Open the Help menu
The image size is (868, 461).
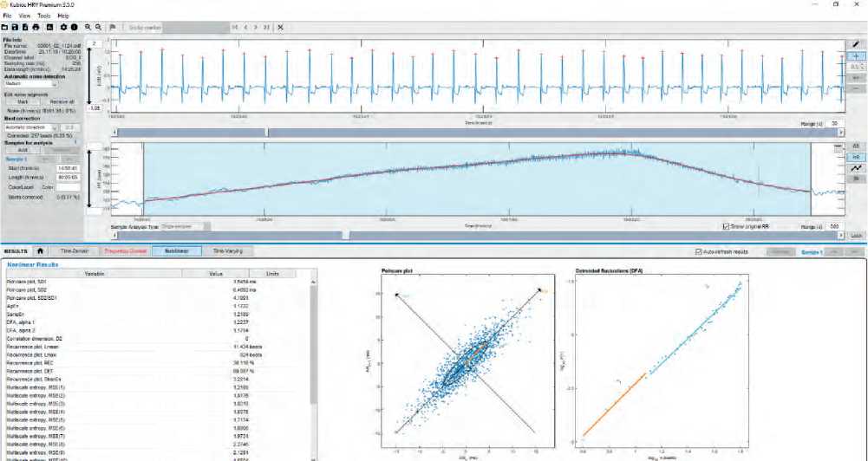(63, 16)
